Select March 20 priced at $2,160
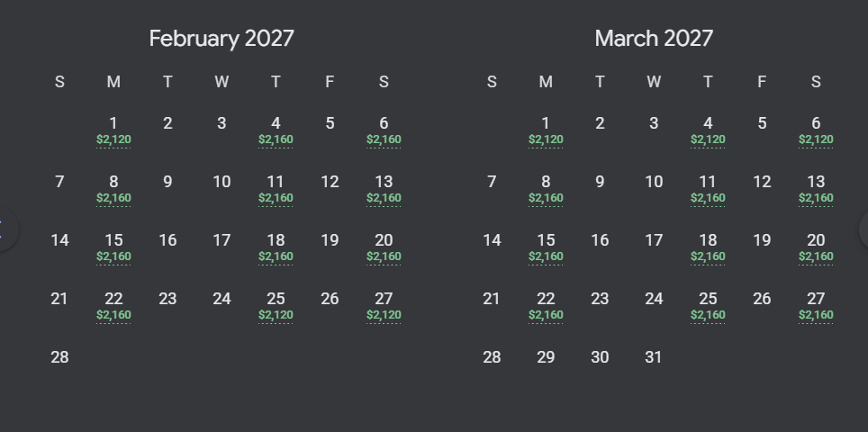The image size is (868, 432). (x=816, y=247)
